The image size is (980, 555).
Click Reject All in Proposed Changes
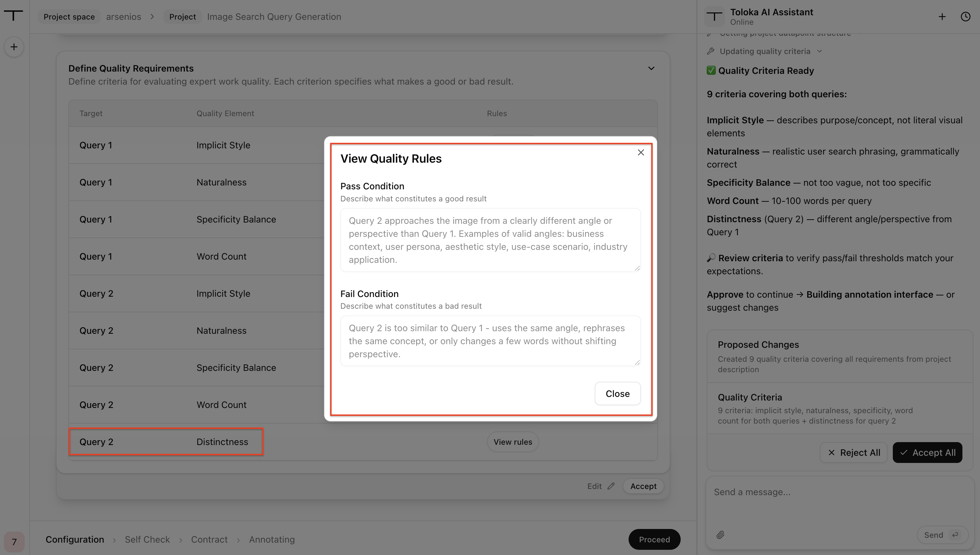point(854,453)
